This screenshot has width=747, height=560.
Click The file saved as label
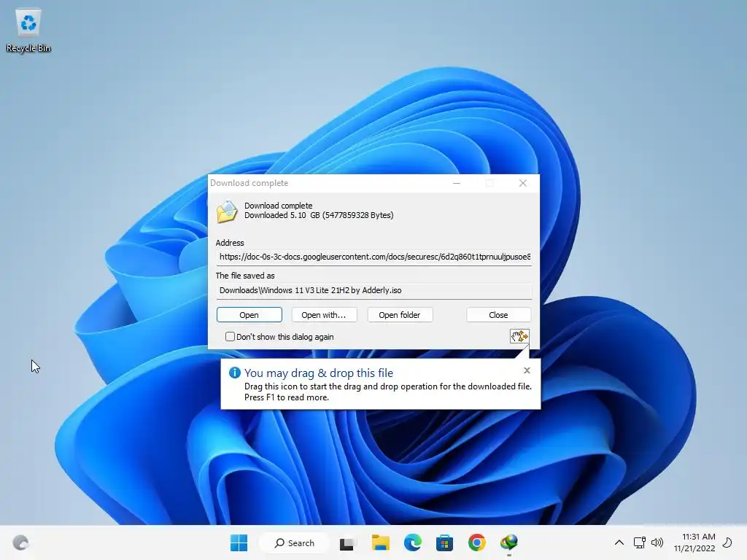click(245, 276)
